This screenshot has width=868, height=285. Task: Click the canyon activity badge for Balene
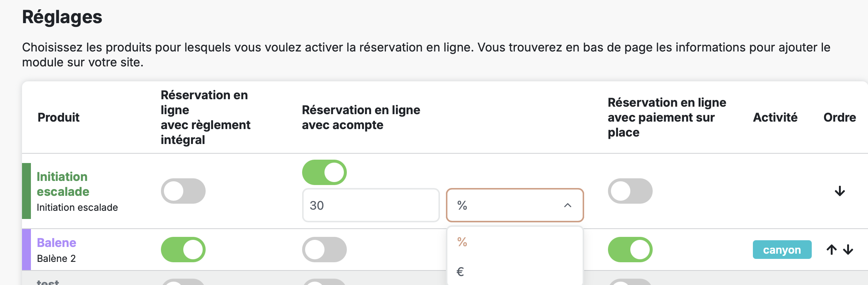click(782, 249)
